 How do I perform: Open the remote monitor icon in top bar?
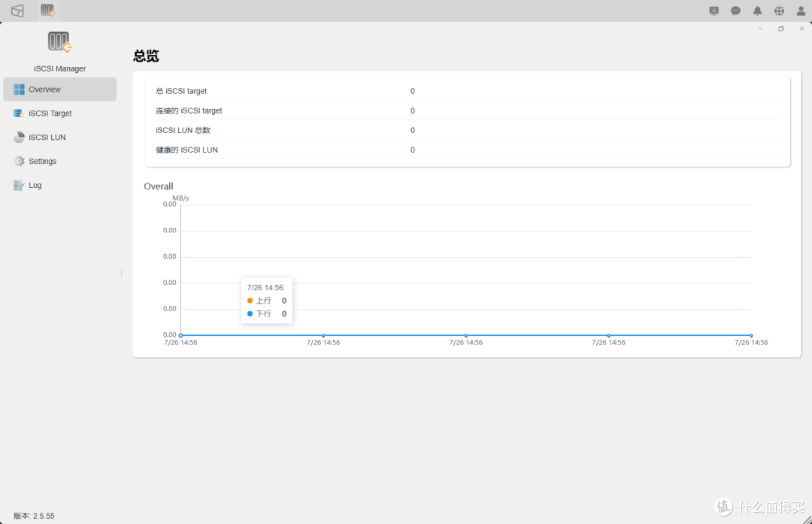714,11
